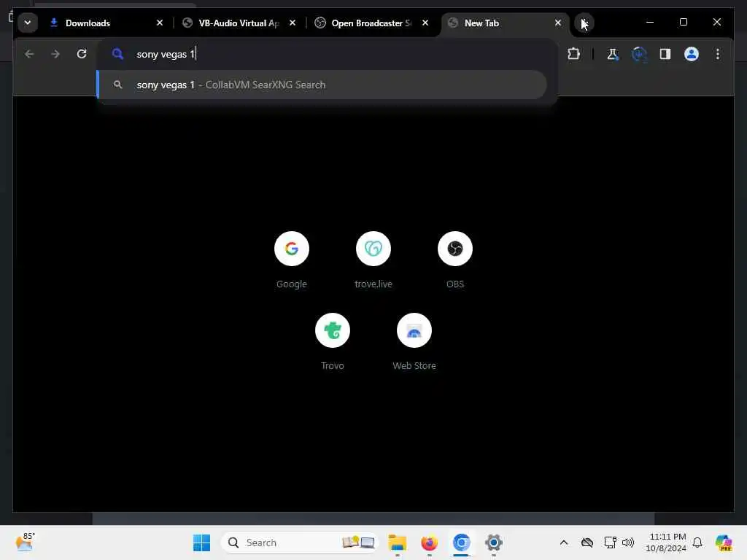Open the trove.live shortcut
Viewport: 747px width, 560px height.
point(373,260)
